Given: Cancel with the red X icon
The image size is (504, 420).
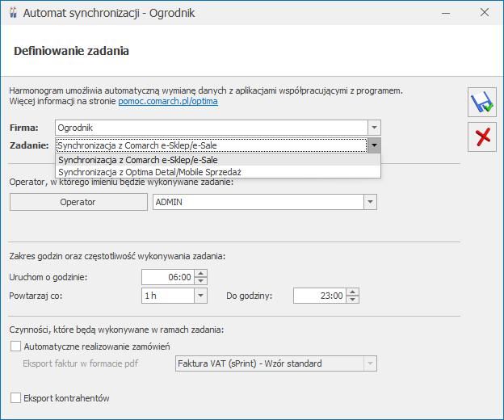Looking at the screenshot, I should (482, 136).
